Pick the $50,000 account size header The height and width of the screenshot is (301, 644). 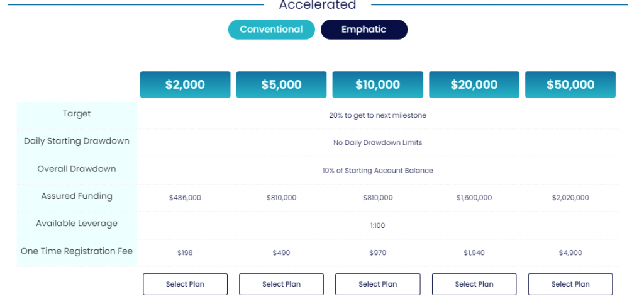point(570,85)
